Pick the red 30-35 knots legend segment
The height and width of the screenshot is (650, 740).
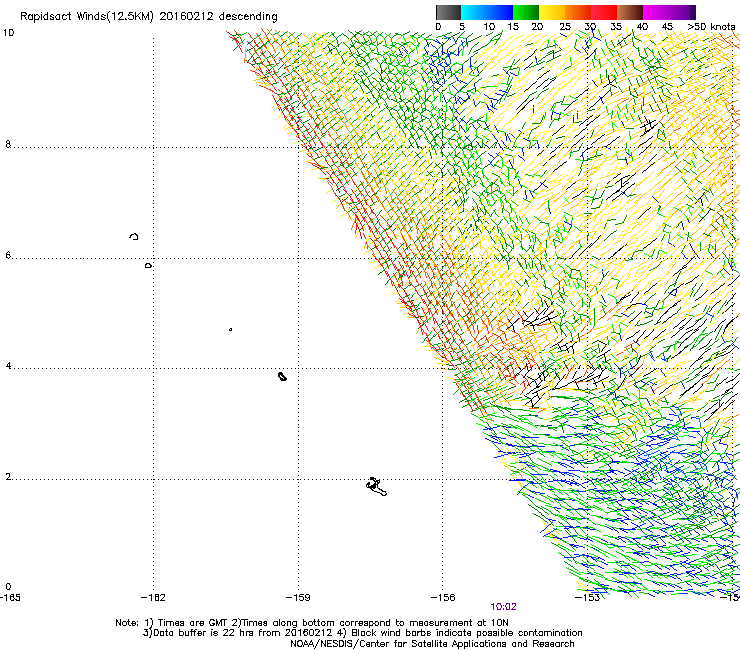click(x=604, y=12)
